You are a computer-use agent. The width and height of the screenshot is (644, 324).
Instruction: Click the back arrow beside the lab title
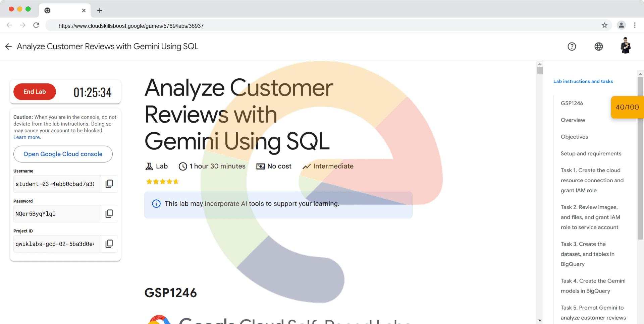coord(8,47)
